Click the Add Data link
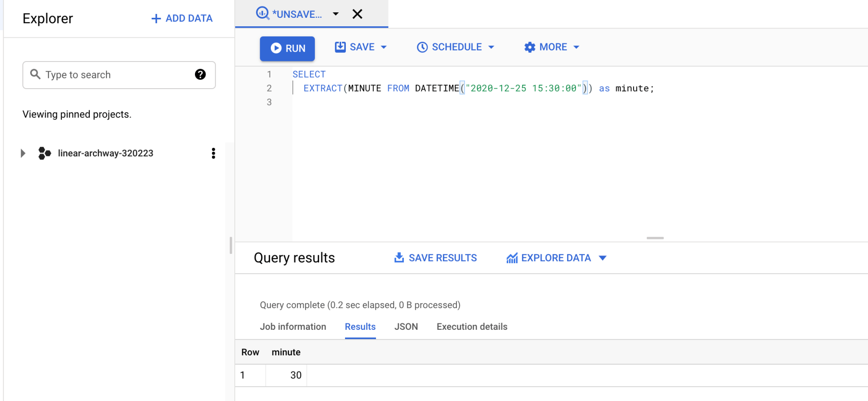868x401 pixels. coord(181,18)
